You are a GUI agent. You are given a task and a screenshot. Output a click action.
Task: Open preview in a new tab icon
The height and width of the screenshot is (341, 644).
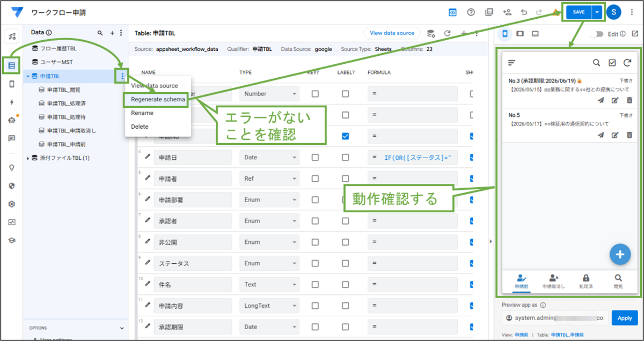635,34
